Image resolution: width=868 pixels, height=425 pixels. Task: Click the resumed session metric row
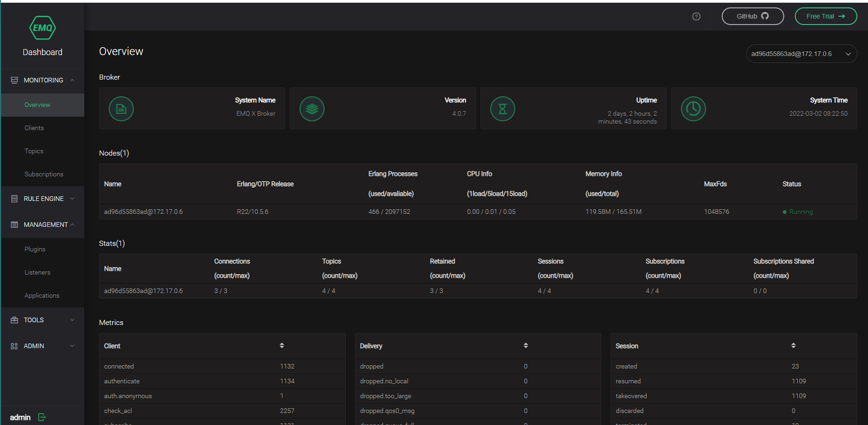[x=734, y=381]
